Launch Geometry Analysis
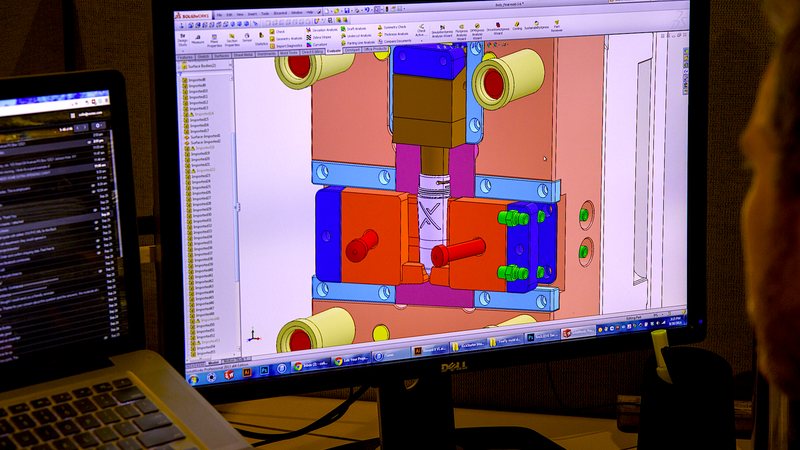Image resolution: width=800 pixels, height=450 pixels. click(x=286, y=39)
